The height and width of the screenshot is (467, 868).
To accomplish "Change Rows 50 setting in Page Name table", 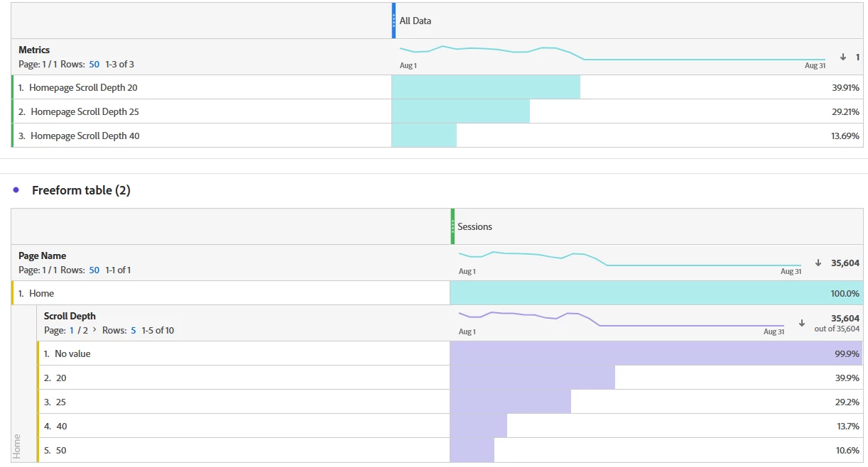I will click(x=94, y=270).
